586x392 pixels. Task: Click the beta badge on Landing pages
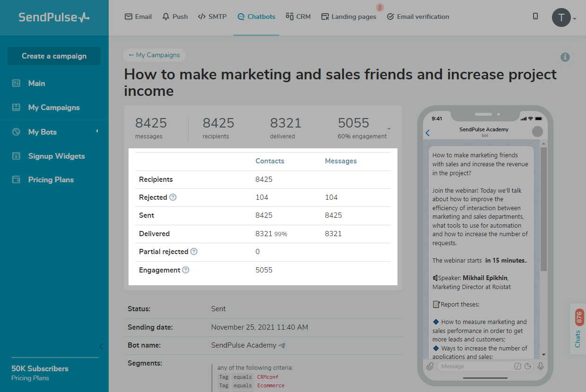(379, 8)
